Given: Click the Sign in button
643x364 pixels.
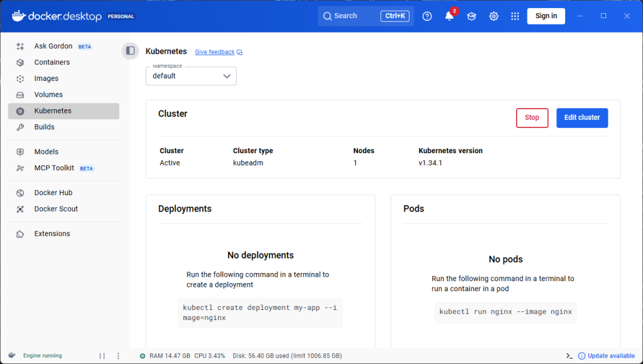Looking at the screenshot, I should (546, 16).
